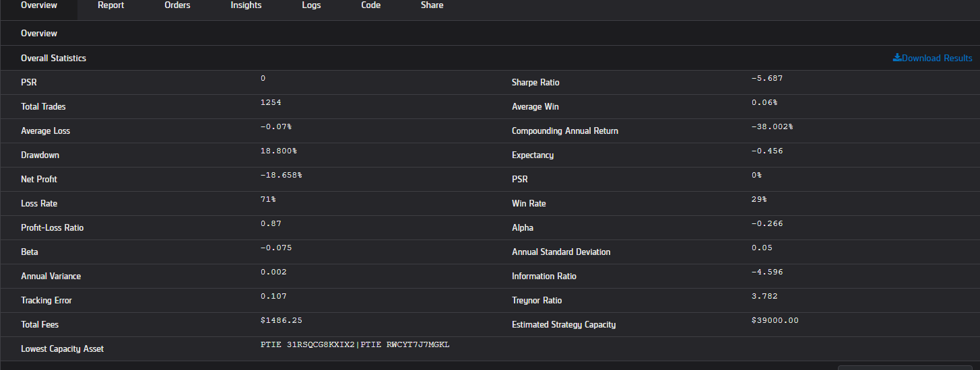Viewport: 980px width, 370px height.
Task: Select the Drawdown value 18.800%
Action: point(279,151)
